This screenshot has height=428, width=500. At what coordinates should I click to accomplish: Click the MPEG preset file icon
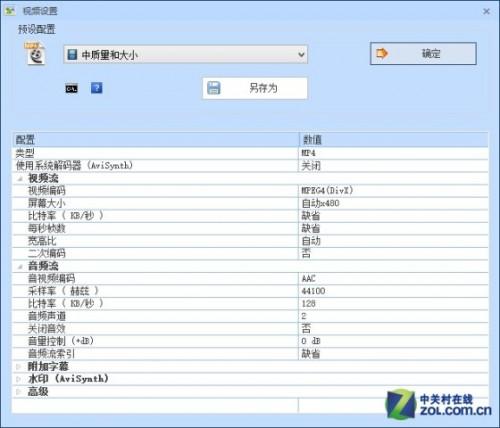point(35,53)
